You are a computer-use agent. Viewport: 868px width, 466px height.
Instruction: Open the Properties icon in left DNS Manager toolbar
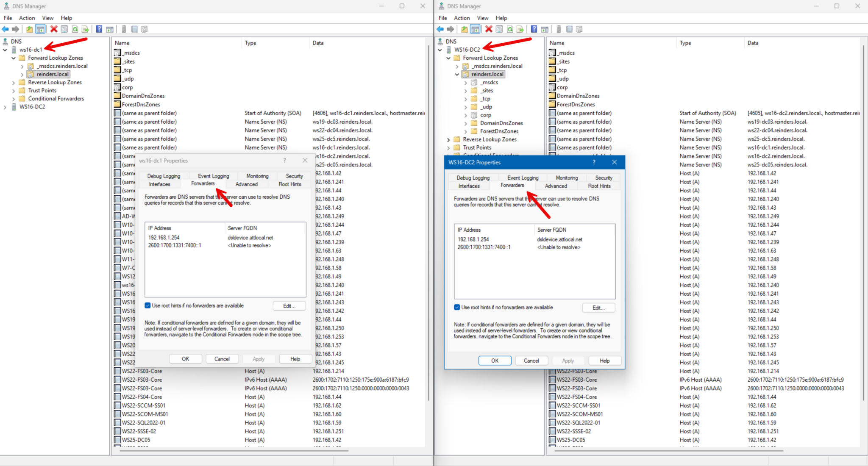point(64,29)
